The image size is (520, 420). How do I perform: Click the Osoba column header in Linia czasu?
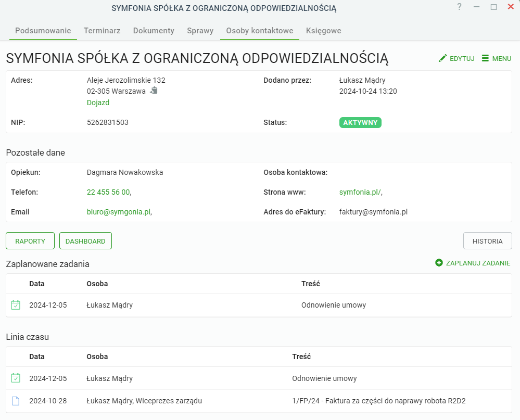click(97, 357)
